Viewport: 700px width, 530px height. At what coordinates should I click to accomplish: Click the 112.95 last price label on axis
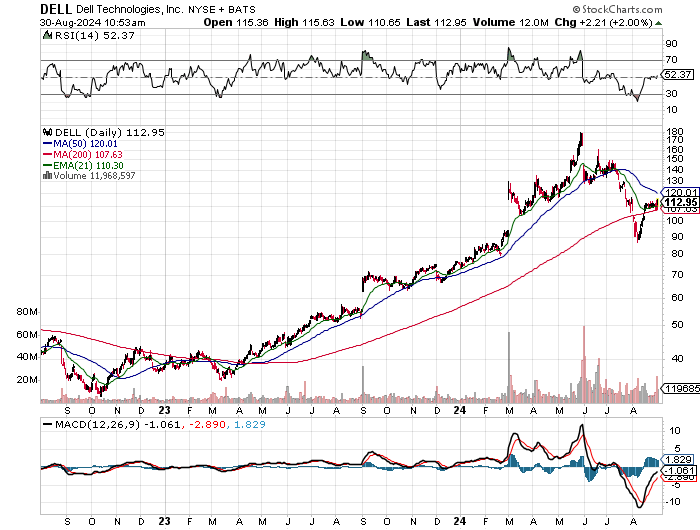click(x=681, y=202)
